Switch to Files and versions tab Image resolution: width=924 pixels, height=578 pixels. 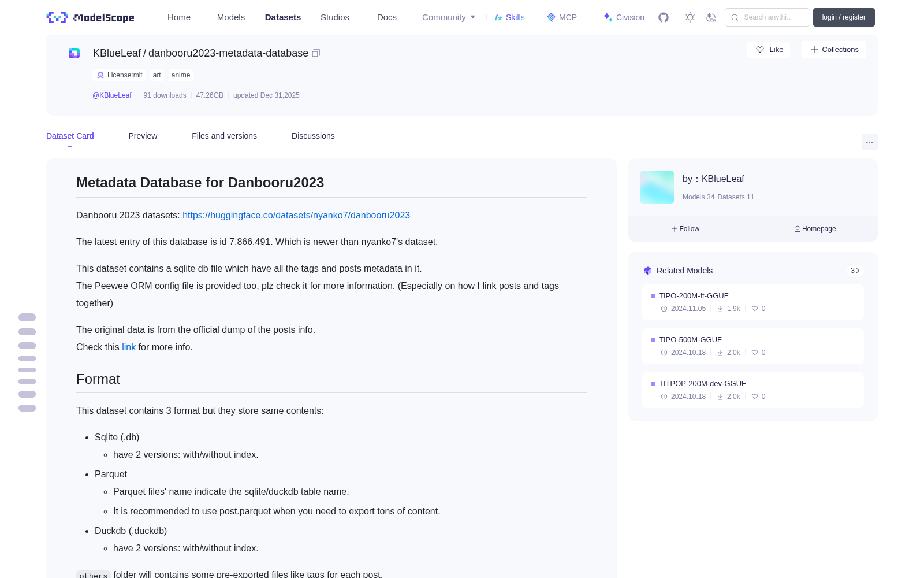224,136
